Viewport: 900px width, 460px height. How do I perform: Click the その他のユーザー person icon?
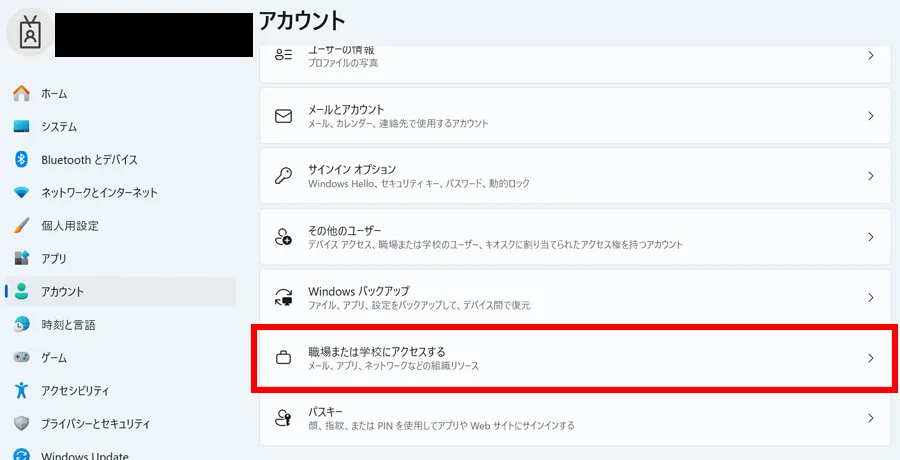pyautogui.click(x=283, y=237)
